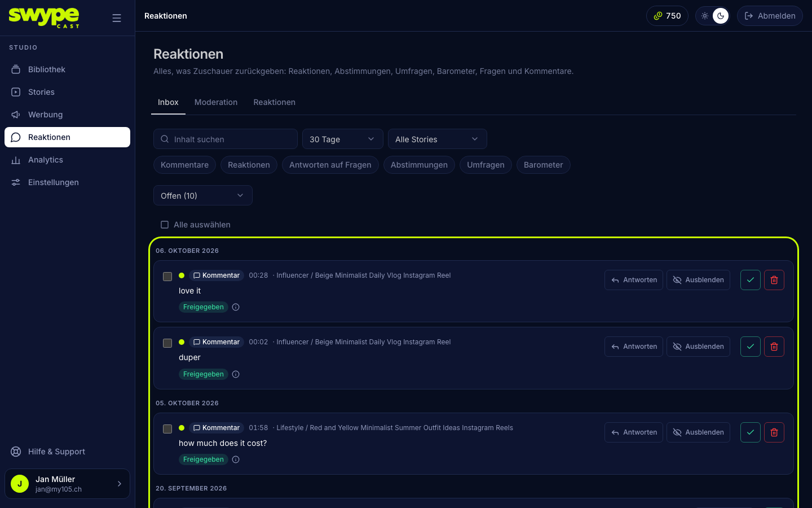Open the 30 Tage period dropdown

(x=343, y=139)
